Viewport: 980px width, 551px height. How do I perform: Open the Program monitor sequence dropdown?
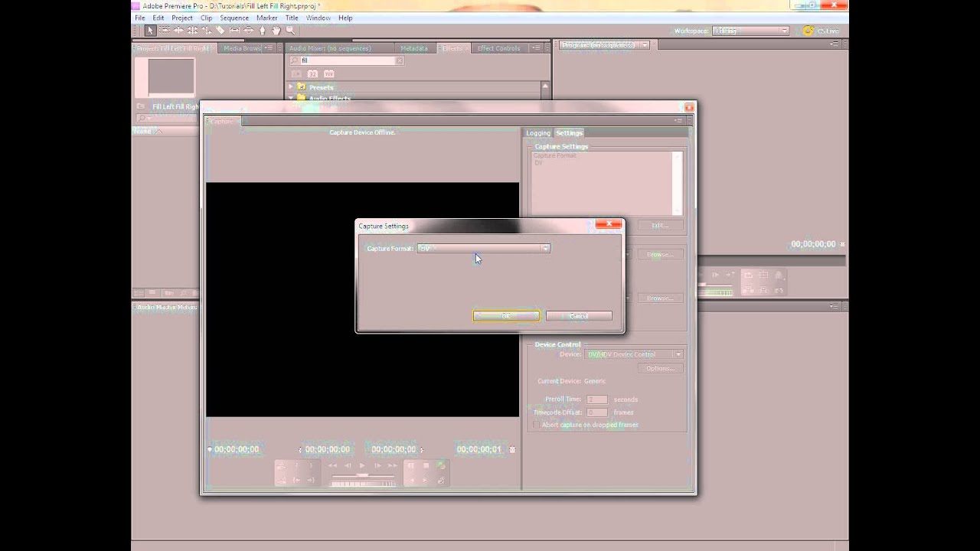point(645,45)
